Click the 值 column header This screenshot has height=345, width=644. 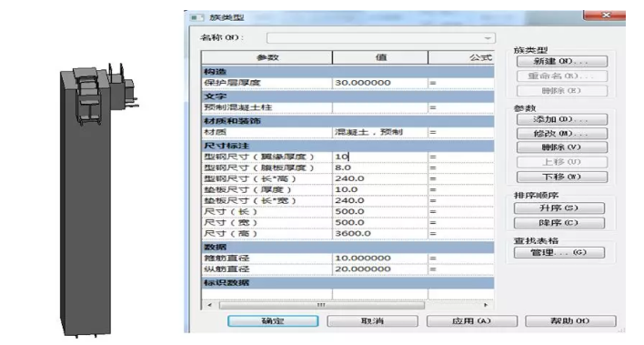tap(380, 57)
